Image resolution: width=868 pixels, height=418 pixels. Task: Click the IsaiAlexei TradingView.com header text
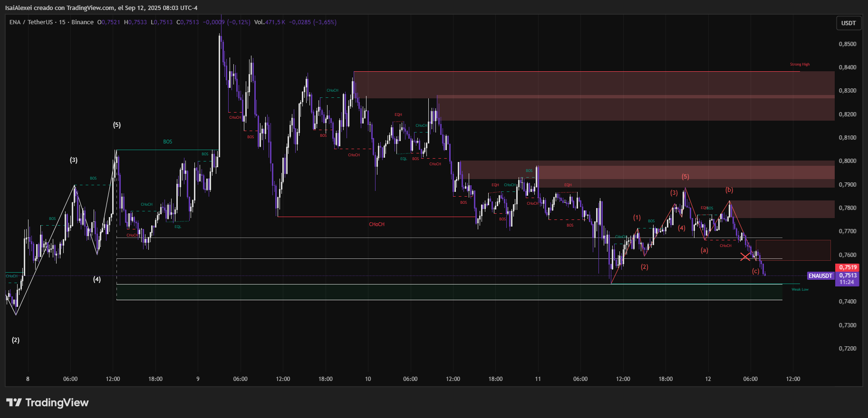[x=101, y=8]
